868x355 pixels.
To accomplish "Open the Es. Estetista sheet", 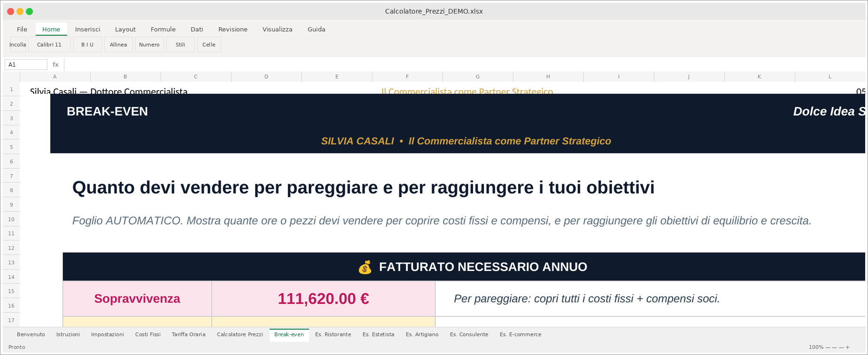I will [379, 334].
